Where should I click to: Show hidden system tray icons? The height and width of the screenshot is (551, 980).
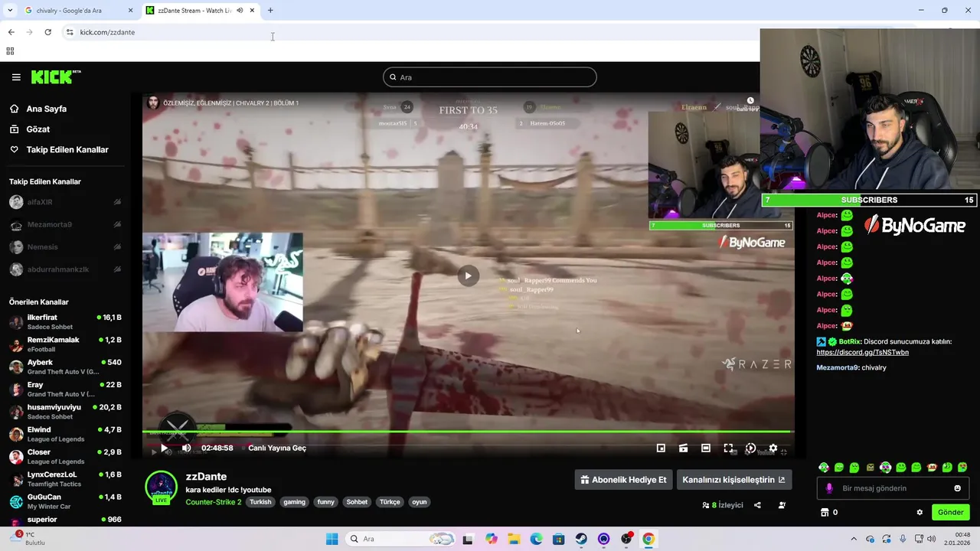(854, 539)
